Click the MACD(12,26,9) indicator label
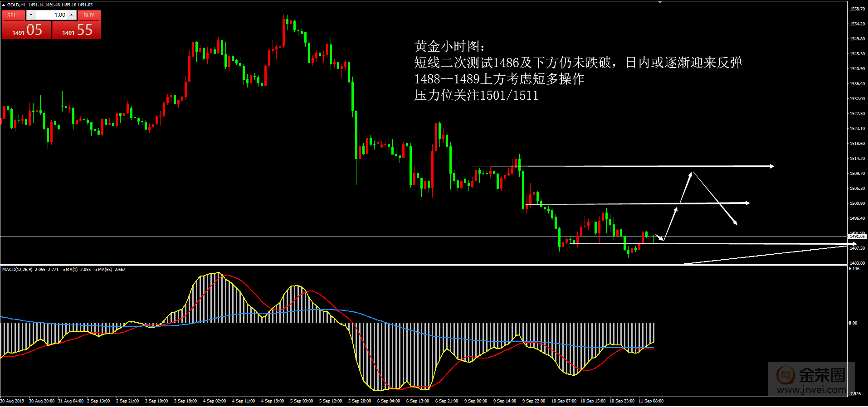The image size is (868, 407). coord(17,270)
